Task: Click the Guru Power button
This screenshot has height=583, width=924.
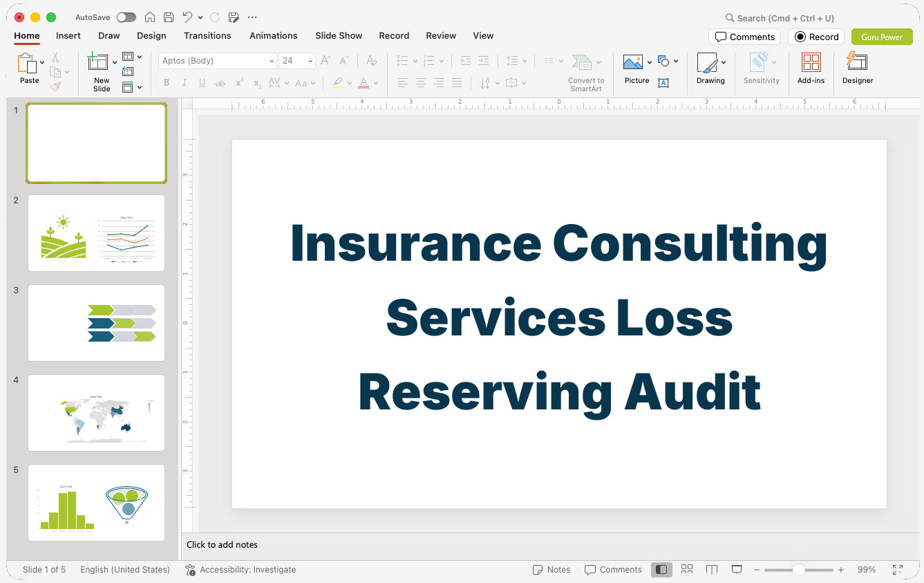Action: coord(882,37)
